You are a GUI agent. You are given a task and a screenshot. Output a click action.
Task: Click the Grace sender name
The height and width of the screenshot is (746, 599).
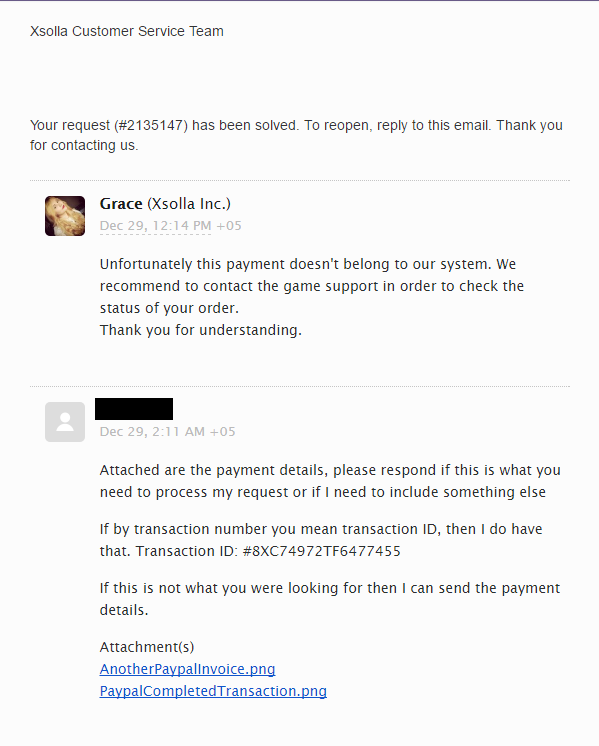point(121,204)
